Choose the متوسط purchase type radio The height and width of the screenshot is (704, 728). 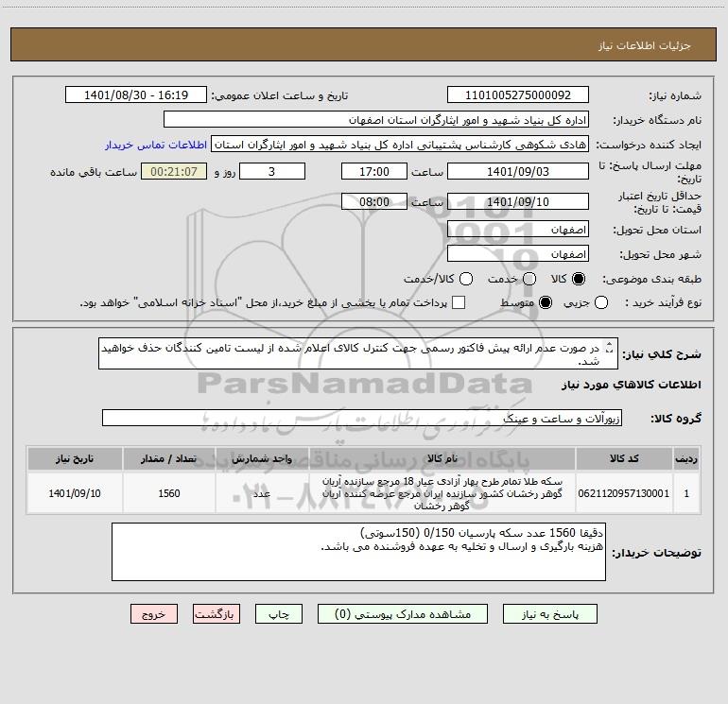point(546,302)
